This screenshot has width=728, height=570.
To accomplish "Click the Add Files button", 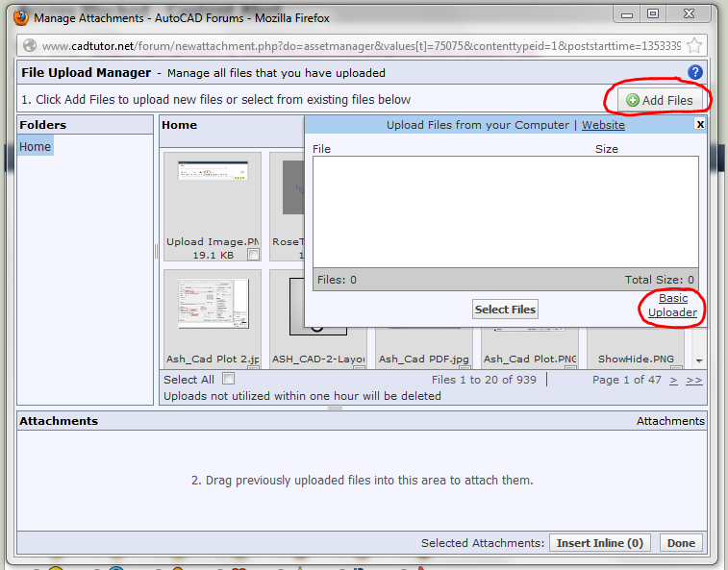I will 660,100.
